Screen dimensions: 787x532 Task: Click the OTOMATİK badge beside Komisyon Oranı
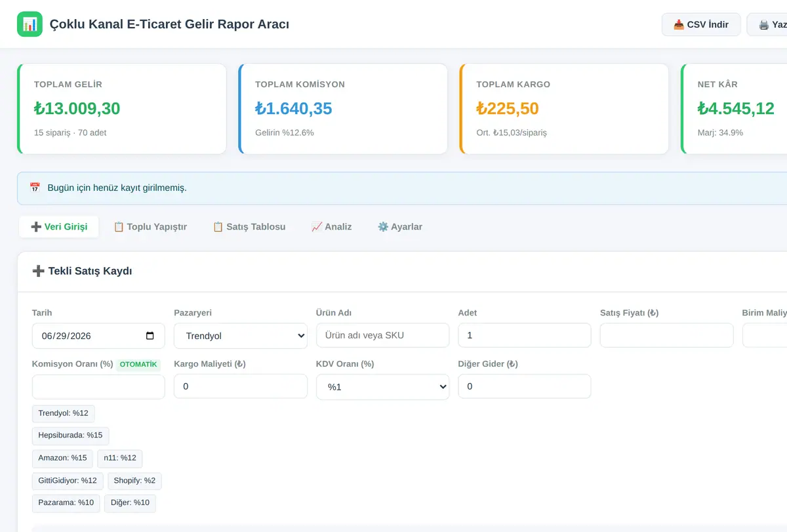(138, 365)
